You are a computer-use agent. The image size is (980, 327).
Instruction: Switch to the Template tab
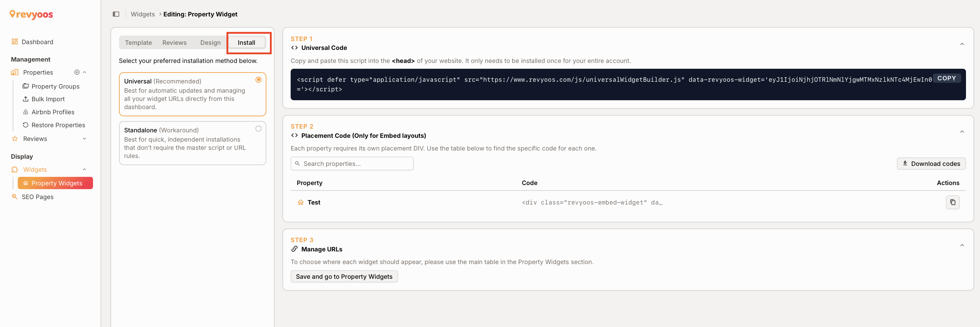(x=138, y=43)
